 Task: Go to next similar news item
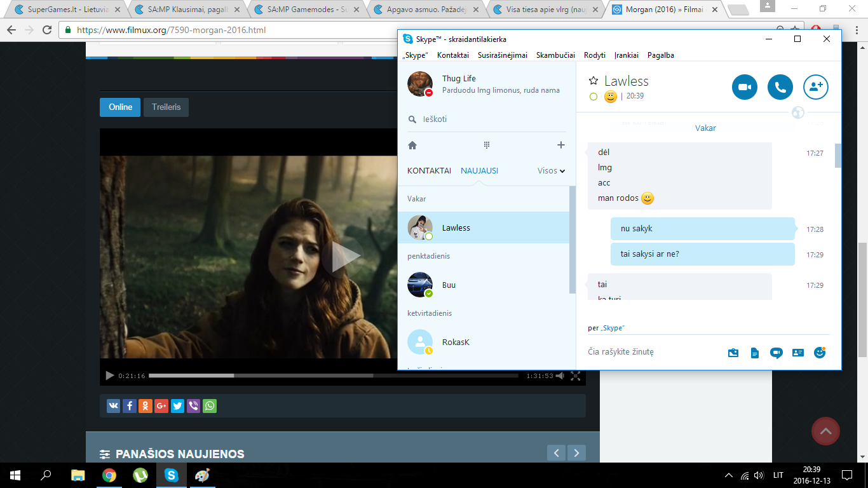tap(576, 453)
